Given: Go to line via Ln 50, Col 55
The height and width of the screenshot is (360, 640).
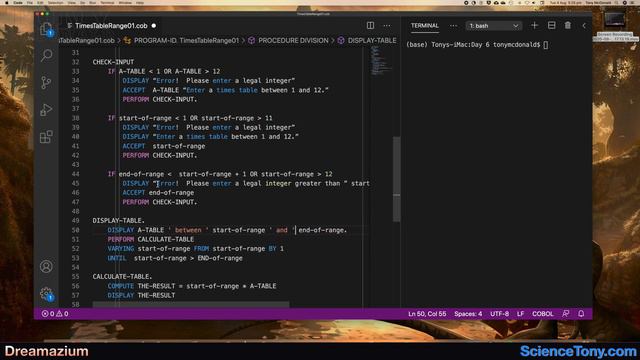Looking at the screenshot, I should click(427, 313).
